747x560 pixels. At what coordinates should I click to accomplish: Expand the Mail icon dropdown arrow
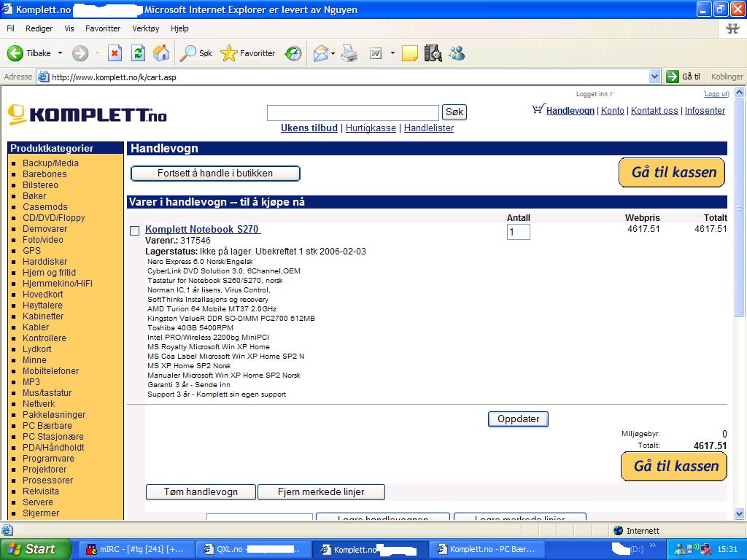pyautogui.click(x=333, y=53)
